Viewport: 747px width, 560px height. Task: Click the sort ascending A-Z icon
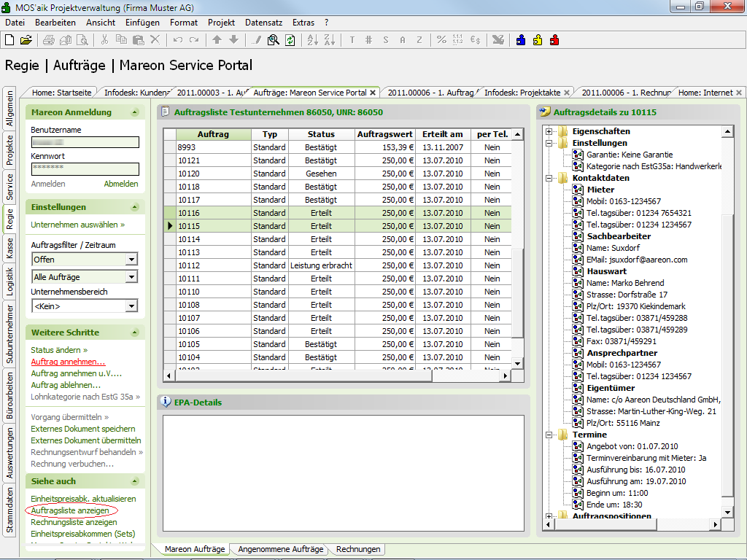tap(312, 40)
